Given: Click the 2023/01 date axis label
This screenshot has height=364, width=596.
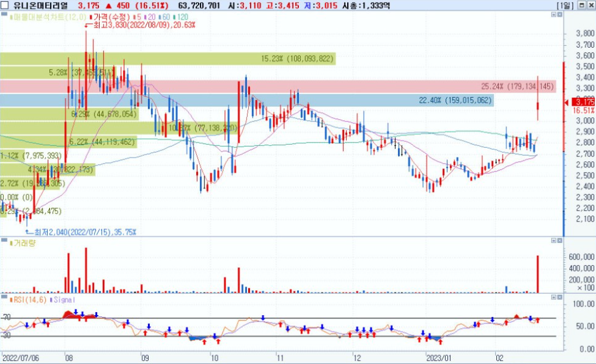Looking at the screenshot, I should (x=439, y=358).
